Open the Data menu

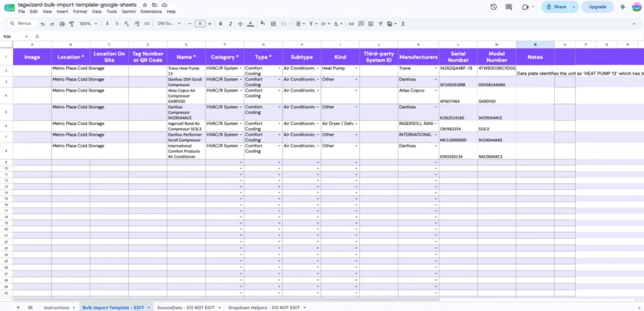97,11
